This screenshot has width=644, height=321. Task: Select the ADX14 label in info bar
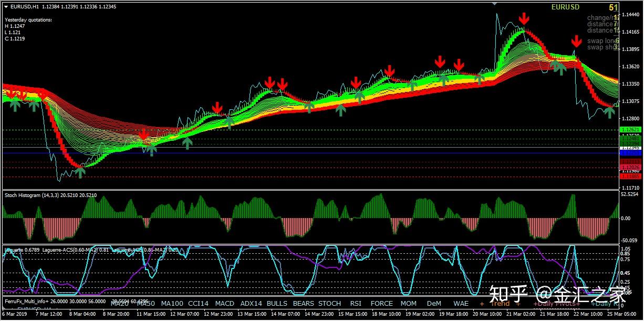[x=251, y=303]
